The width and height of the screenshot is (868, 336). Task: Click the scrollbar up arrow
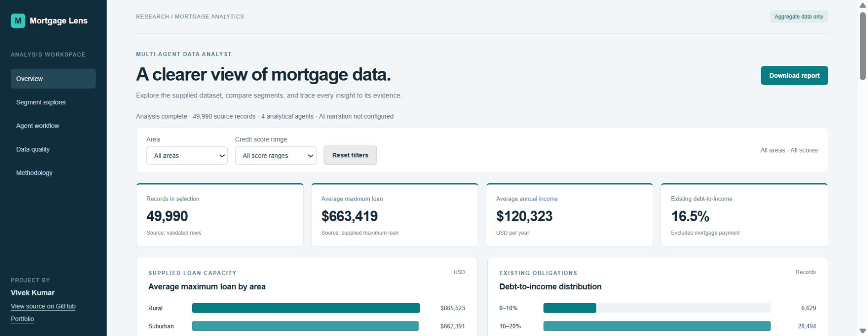tap(863, 5)
